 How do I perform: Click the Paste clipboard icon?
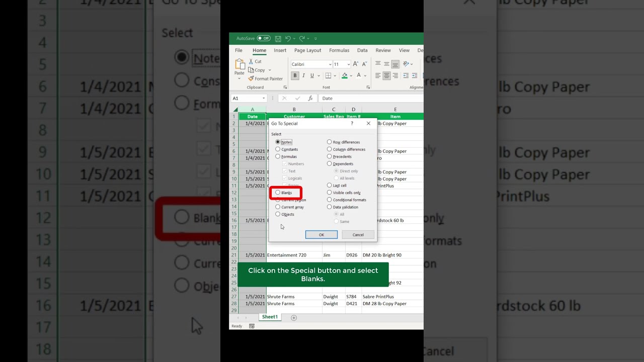(x=239, y=64)
